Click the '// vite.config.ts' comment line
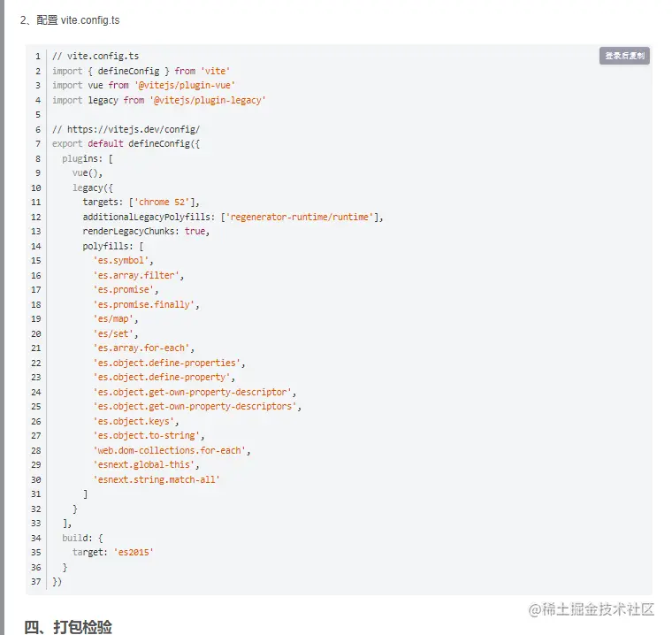Viewport: 672px width, 635px height. click(x=95, y=57)
